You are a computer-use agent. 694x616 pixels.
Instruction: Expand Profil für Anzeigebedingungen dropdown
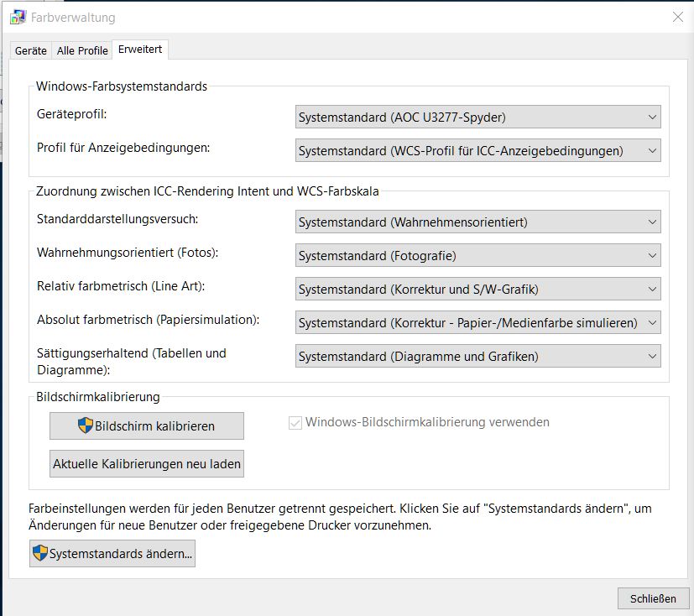(477, 151)
